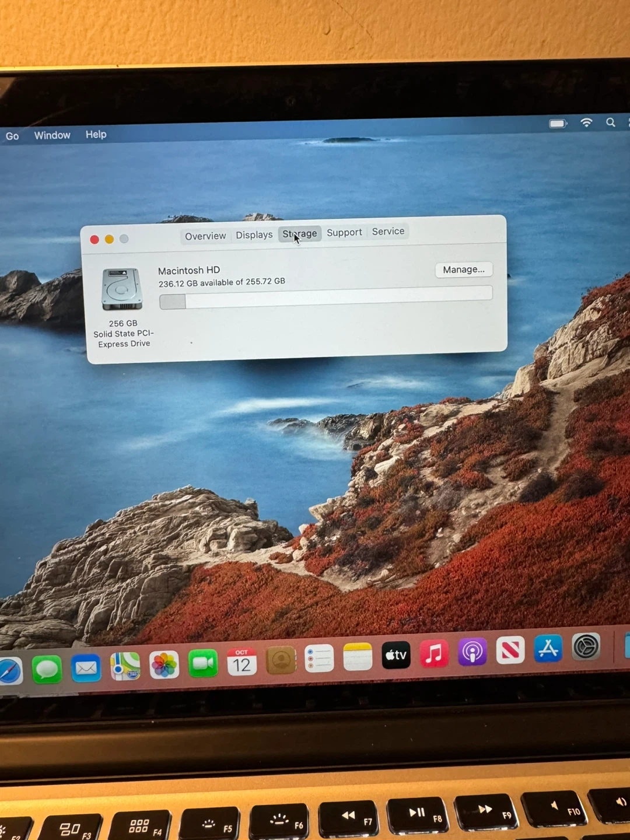630x840 pixels.
Task: Open Safari from the dock
Action: [9, 672]
